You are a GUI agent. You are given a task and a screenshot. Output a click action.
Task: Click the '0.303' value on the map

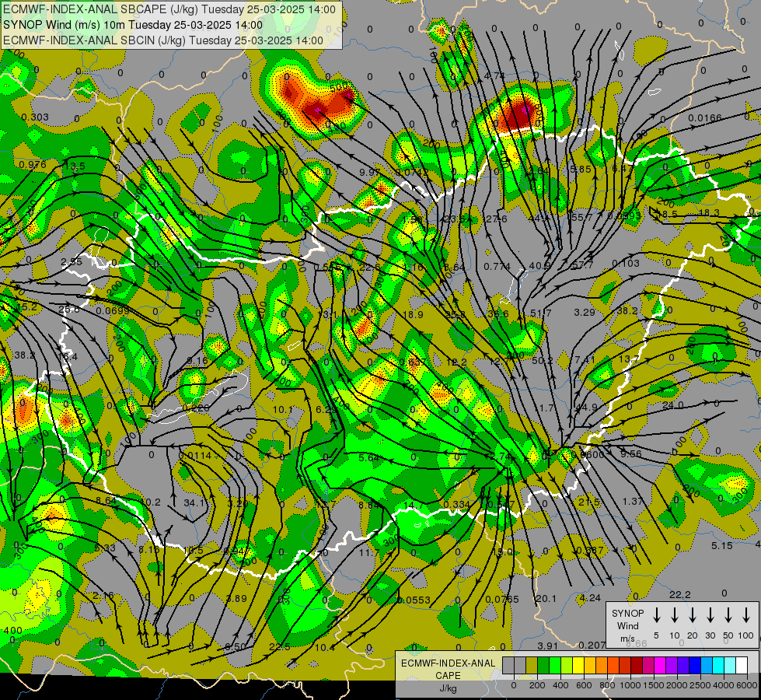click(x=35, y=117)
